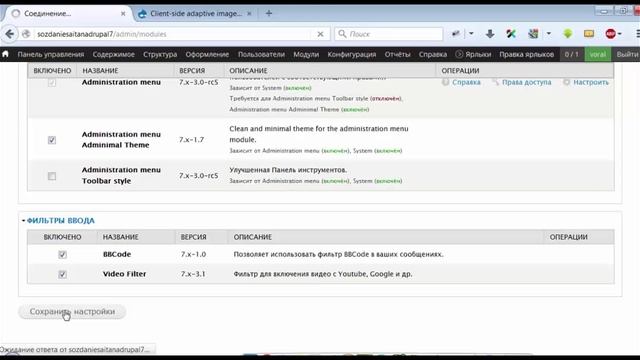Viewport: 640px width, 360px height.
Task: Click Administration menu Toolbar style module name
Action: (x=121, y=175)
